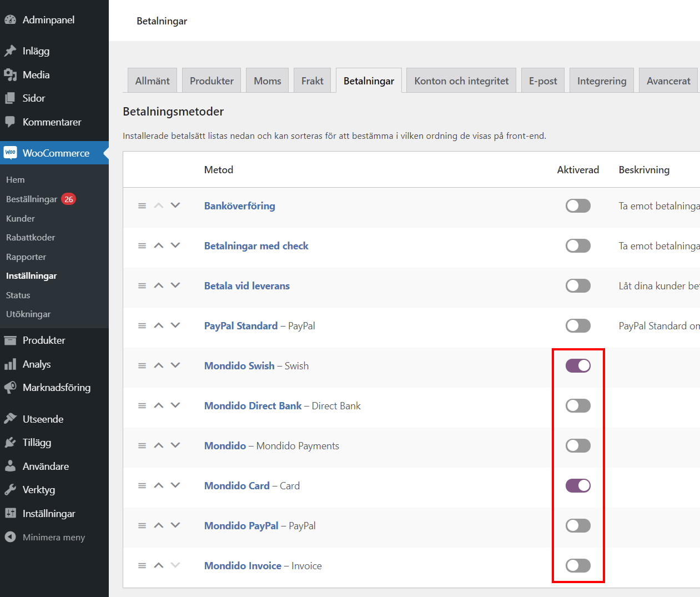This screenshot has width=700, height=597.
Task: Open the Mondido PayPal method link
Action: (241, 526)
